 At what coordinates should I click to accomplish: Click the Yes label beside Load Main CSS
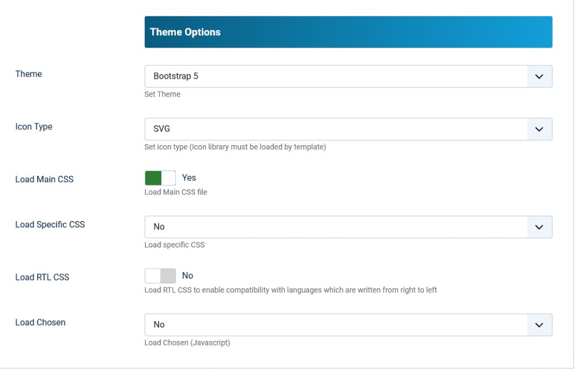tap(189, 178)
